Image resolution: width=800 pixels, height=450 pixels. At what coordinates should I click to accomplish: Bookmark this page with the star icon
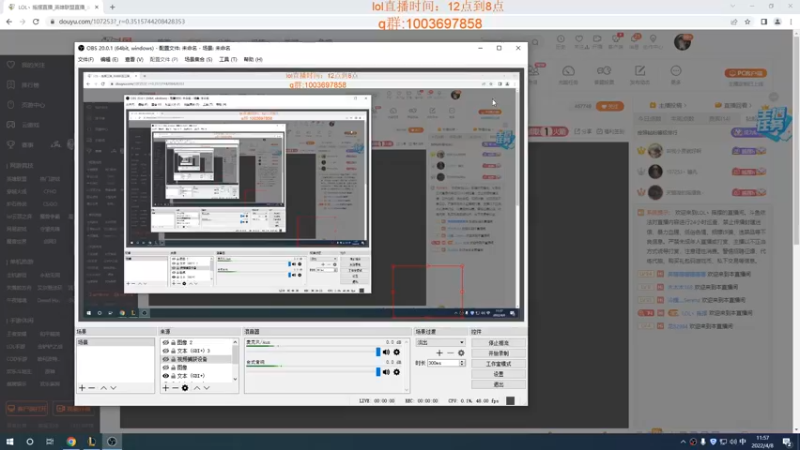(747, 22)
